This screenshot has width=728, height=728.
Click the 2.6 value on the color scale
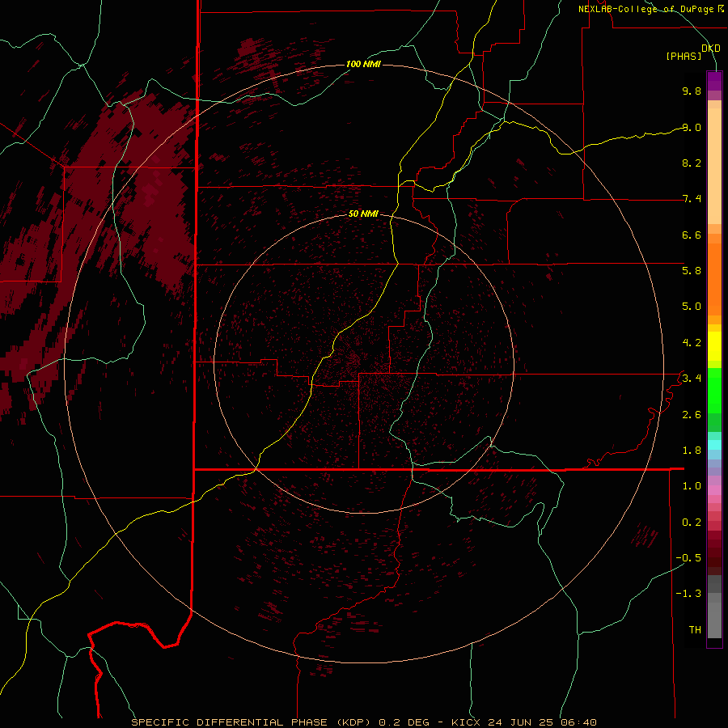[692, 415]
